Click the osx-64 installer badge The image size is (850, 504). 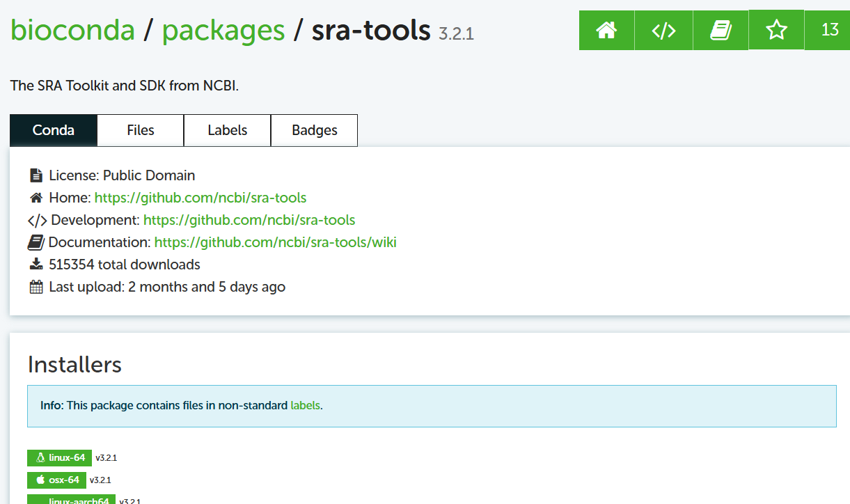click(57, 480)
